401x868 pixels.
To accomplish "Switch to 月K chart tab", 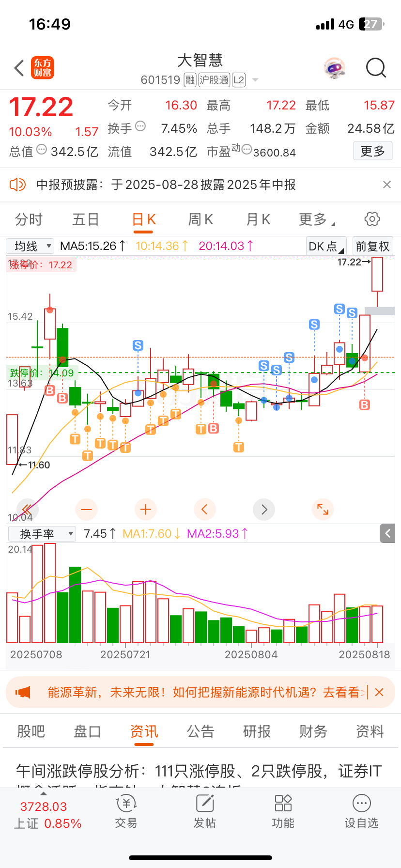I will 258,219.
